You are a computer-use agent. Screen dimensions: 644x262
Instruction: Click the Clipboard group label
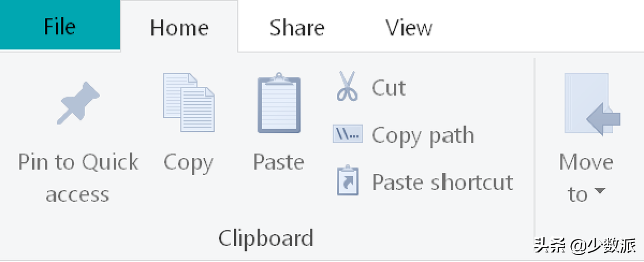tap(266, 237)
